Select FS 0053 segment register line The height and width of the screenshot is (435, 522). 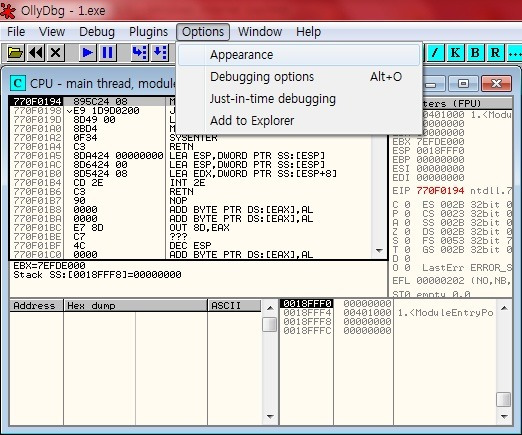(467, 241)
